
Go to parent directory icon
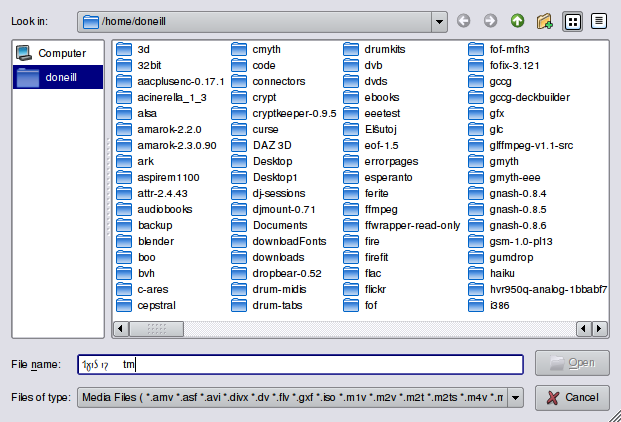click(x=517, y=20)
